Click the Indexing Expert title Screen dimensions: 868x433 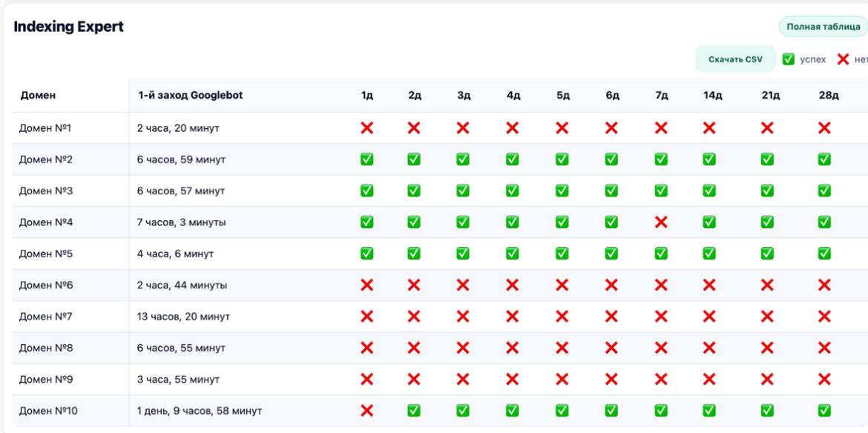[69, 27]
